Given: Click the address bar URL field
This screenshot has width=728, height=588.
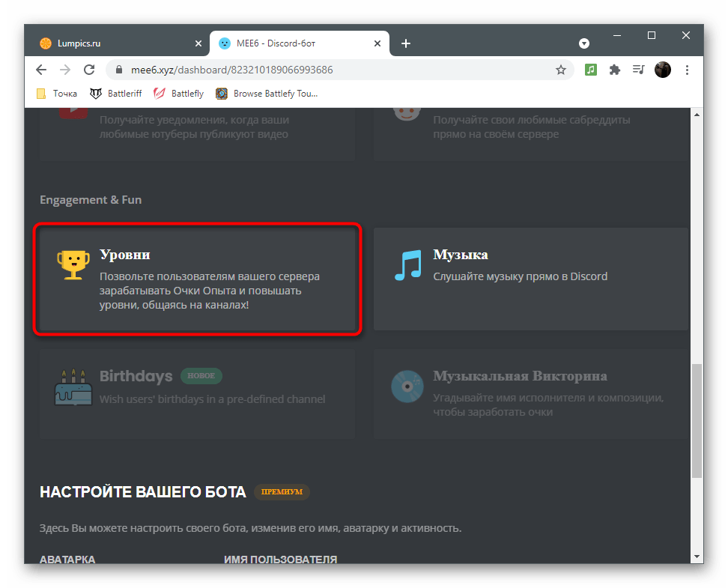Looking at the screenshot, I should (x=330, y=70).
